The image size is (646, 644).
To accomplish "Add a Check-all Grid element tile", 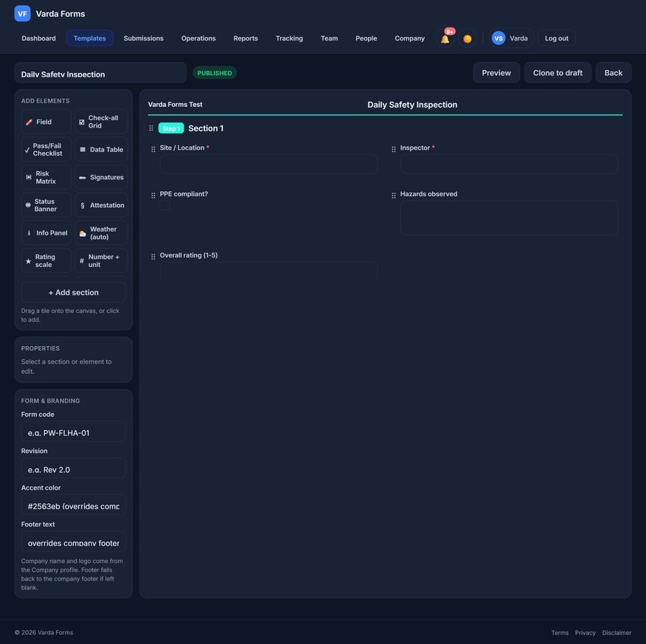I will point(101,122).
